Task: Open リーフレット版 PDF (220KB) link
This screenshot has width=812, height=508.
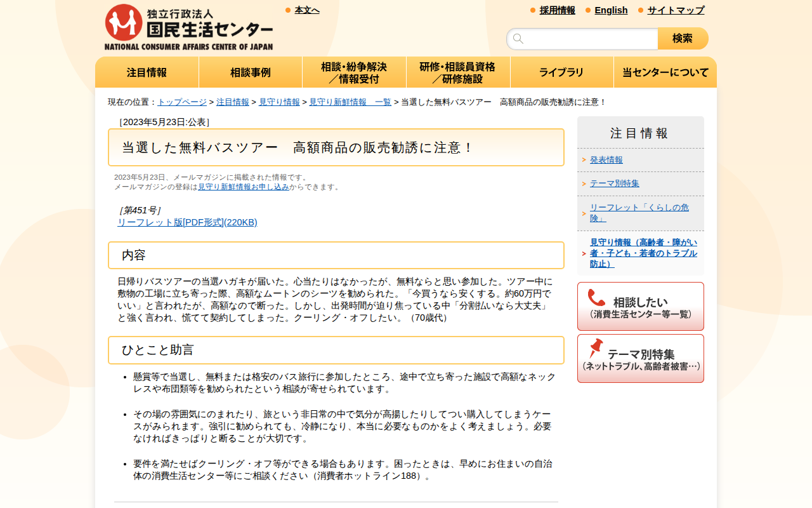Action: pos(187,222)
